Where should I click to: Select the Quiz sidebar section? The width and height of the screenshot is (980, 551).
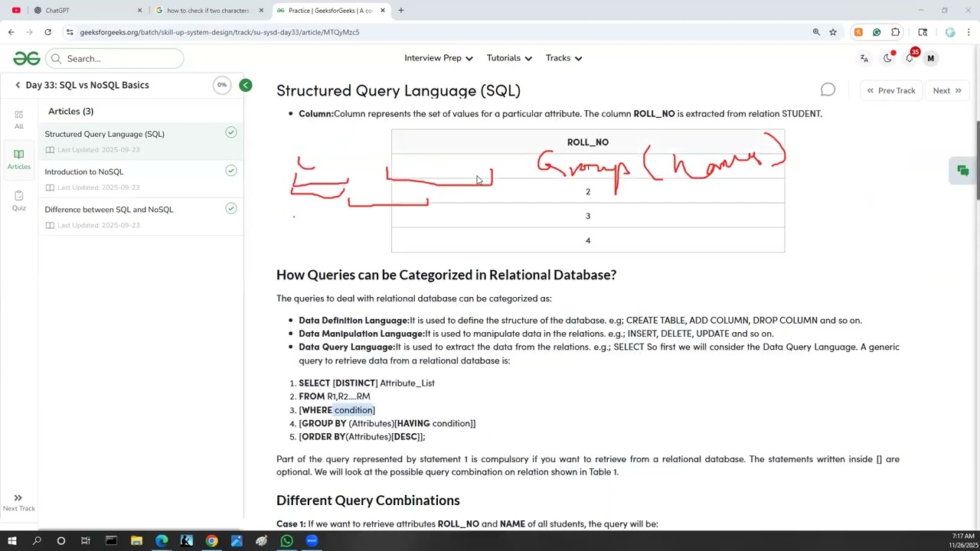(x=18, y=201)
